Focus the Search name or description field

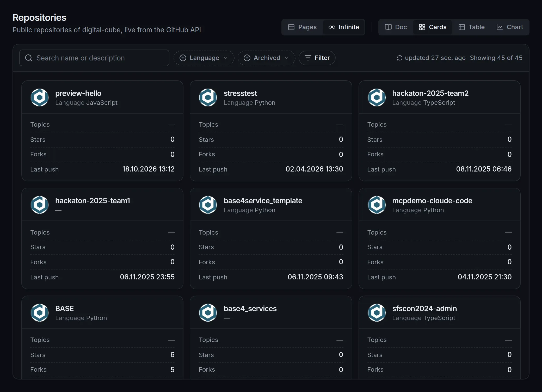[94, 58]
